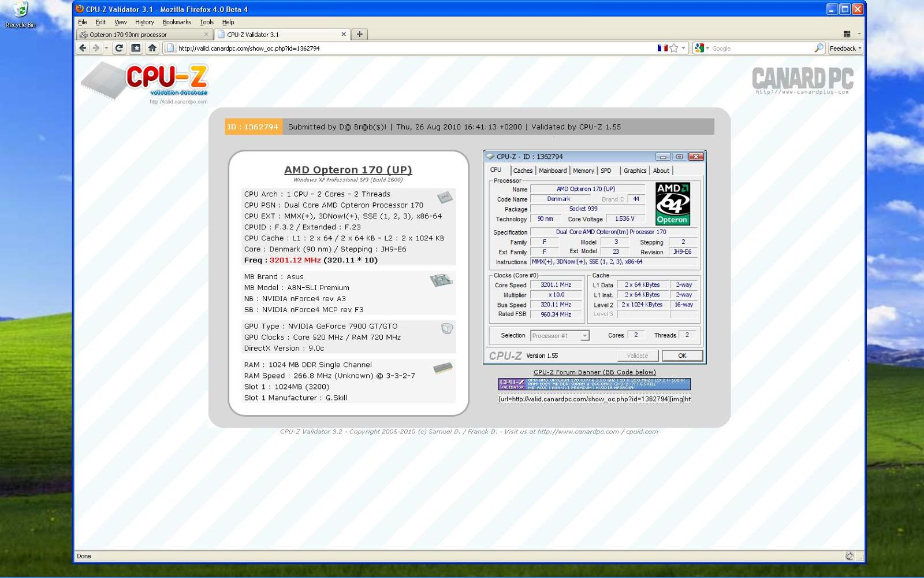Open the View menu
The image size is (924, 578).
click(120, 22)
